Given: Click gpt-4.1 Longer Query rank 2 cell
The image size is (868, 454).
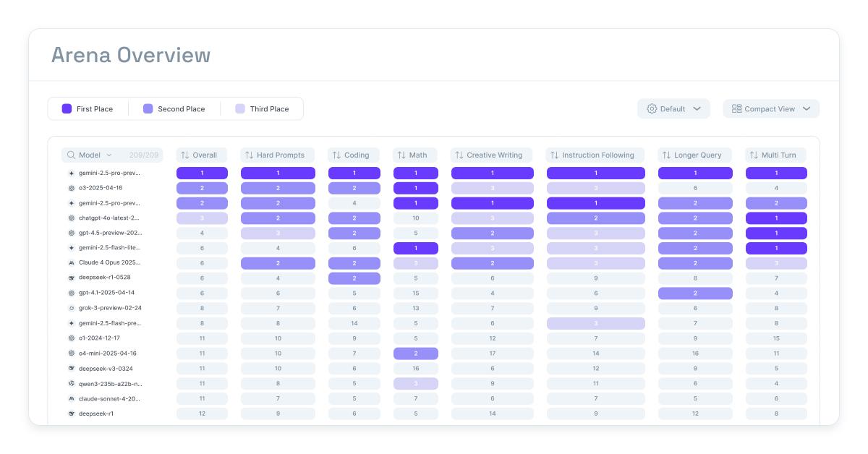Looking at the screenshot, I should click(695, 293).
